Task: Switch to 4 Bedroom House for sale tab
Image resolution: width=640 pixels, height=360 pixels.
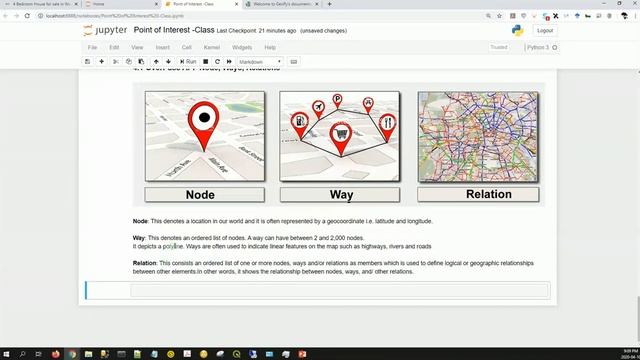Action: (x=41, y=4)
